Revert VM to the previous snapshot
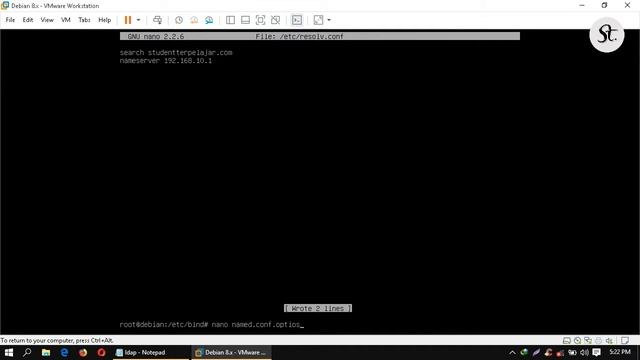The height and width of the screenshot is (360, 640). 194,20
